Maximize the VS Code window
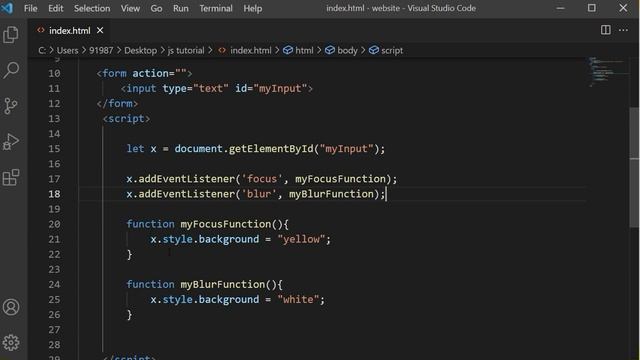This screenshot has height=360, width=640. [x=592, y=8]
